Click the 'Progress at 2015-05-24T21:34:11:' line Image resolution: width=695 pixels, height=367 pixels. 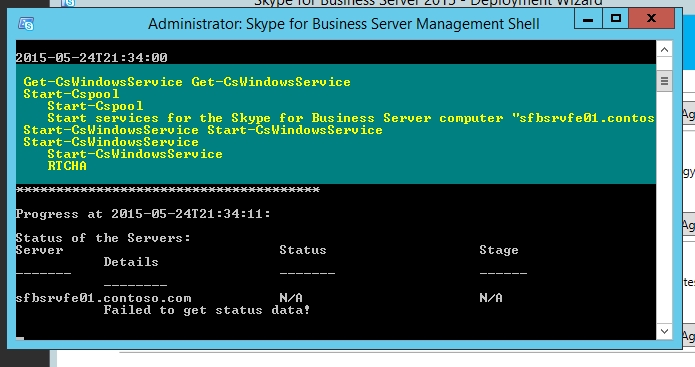coord(143,214)
